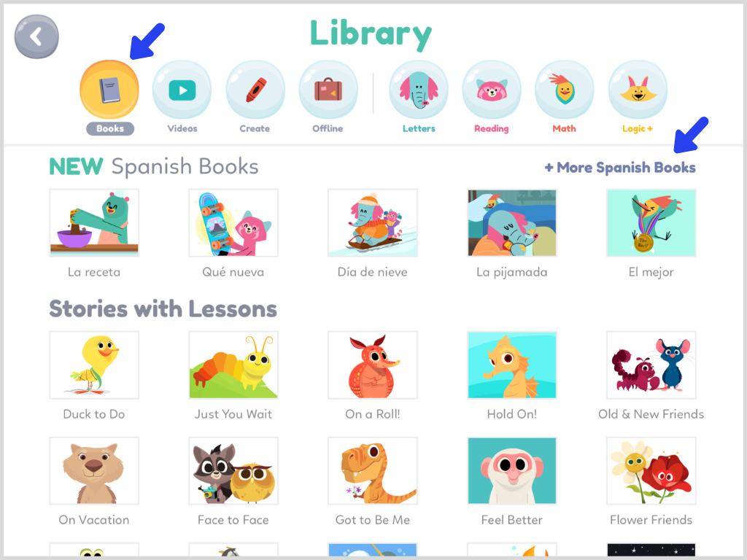Select the Logic+ fox bubble
This screenshot has height=560, width=747.
(638, 90)
